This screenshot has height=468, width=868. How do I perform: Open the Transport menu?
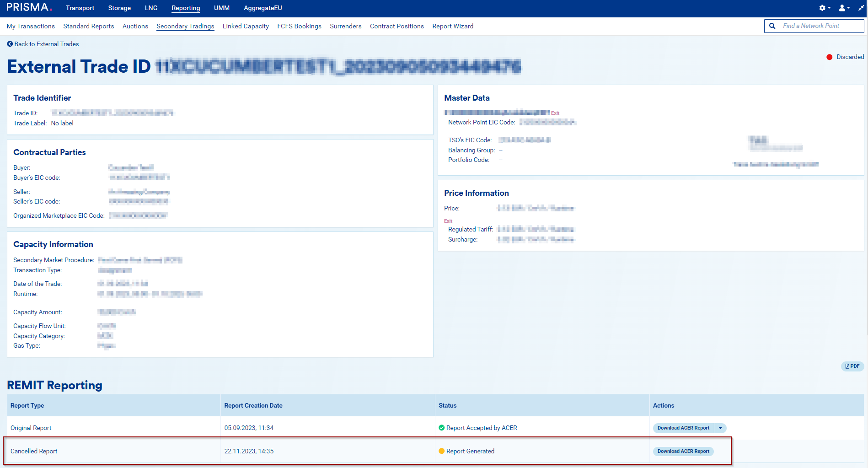click(x=80, y=8)
